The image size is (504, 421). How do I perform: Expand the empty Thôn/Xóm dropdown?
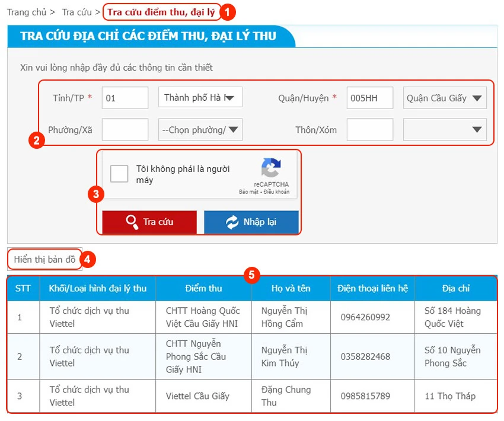[x=445, y=129]
